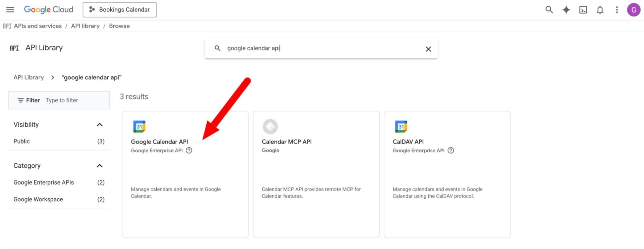Go to APIs and services breadcrumb

38,26
